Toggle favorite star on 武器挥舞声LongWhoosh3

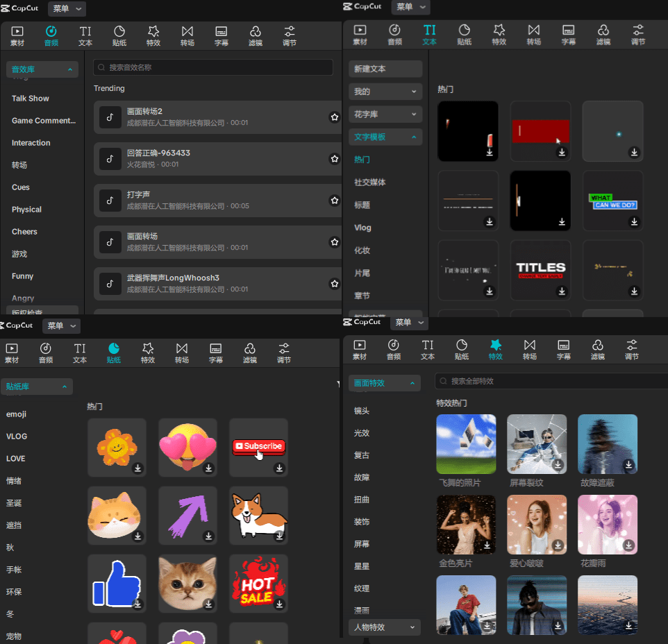[x=334, y=284]
